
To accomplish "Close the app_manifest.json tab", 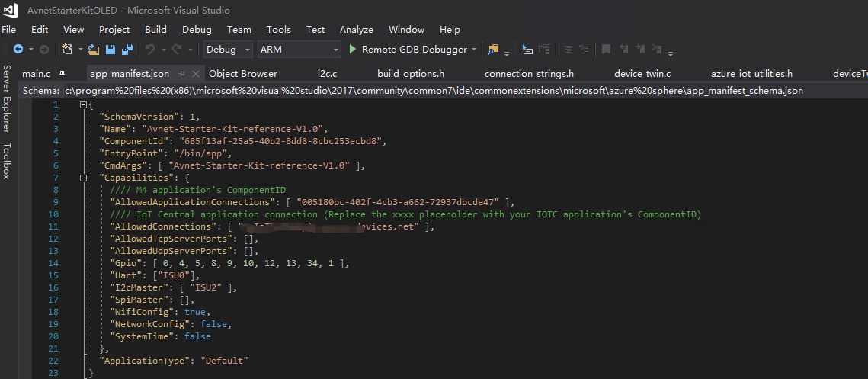I will point(194,74).
